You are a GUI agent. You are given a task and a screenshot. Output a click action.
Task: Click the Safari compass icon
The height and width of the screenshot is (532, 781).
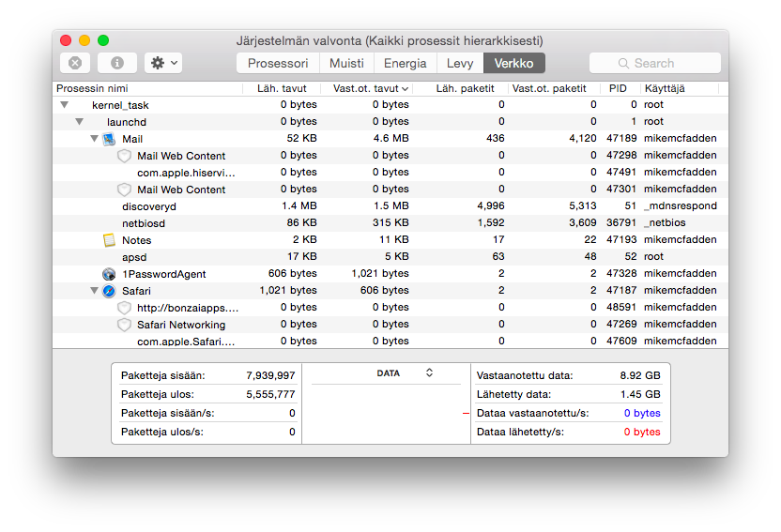pos(109,291)
